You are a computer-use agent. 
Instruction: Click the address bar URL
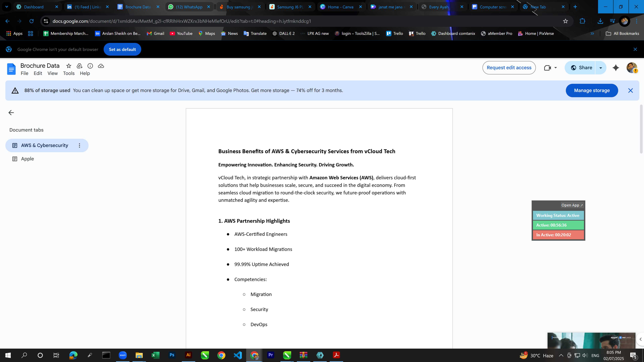181,21
